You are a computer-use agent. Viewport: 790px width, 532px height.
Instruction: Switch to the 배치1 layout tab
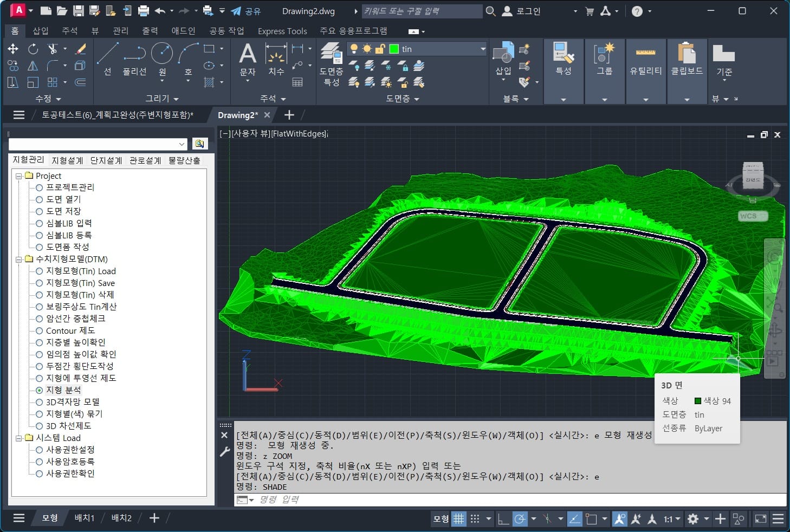pos(84,518)
